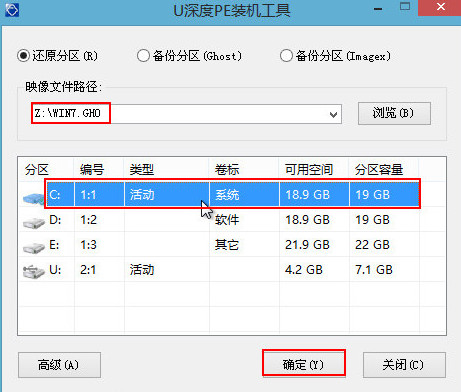Screen dimensions: 461x392
Task: Click the E: drive icon
Action: pos(34,248)
